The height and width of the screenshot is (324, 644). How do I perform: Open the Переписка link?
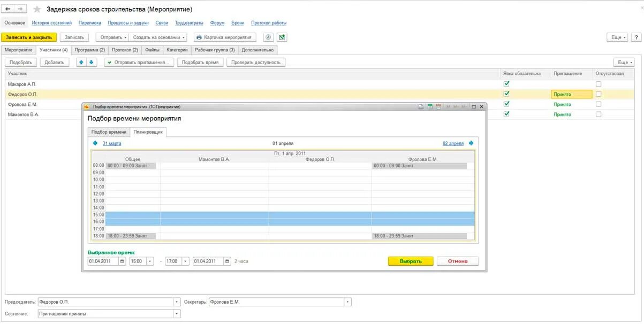point(89,23)
